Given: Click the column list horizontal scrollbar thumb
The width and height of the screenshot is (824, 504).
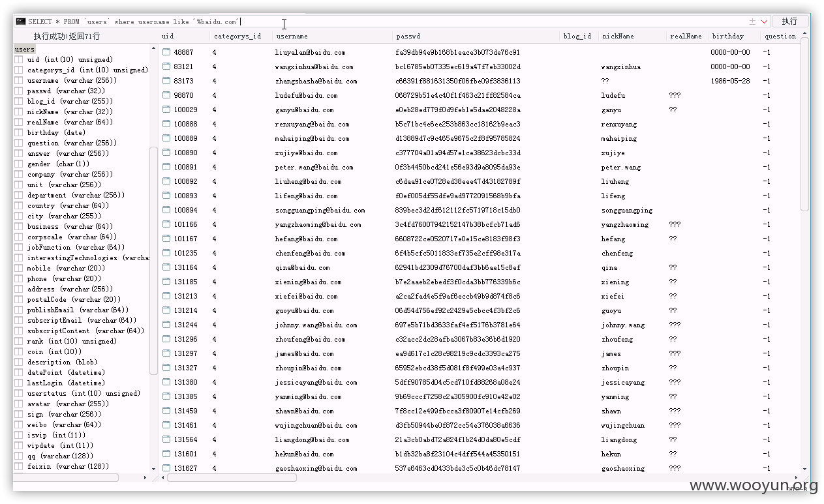Looking at the screenshot, I should [x=66, y=477].
